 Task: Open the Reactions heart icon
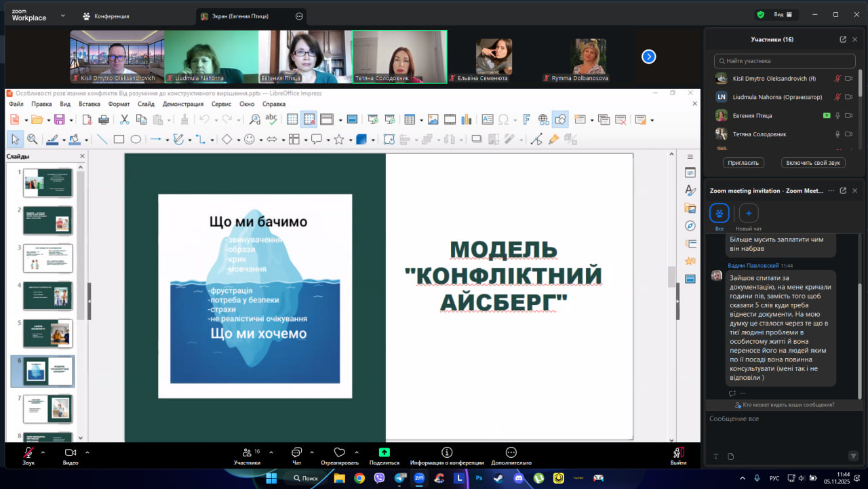(340, 453)
